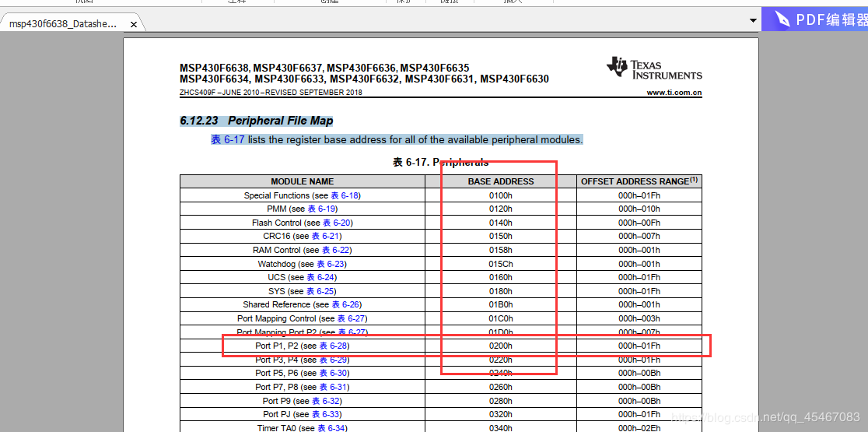The image size is (868, 432).
Task: Select base address 0120h cell
Action: click(501, 209)
